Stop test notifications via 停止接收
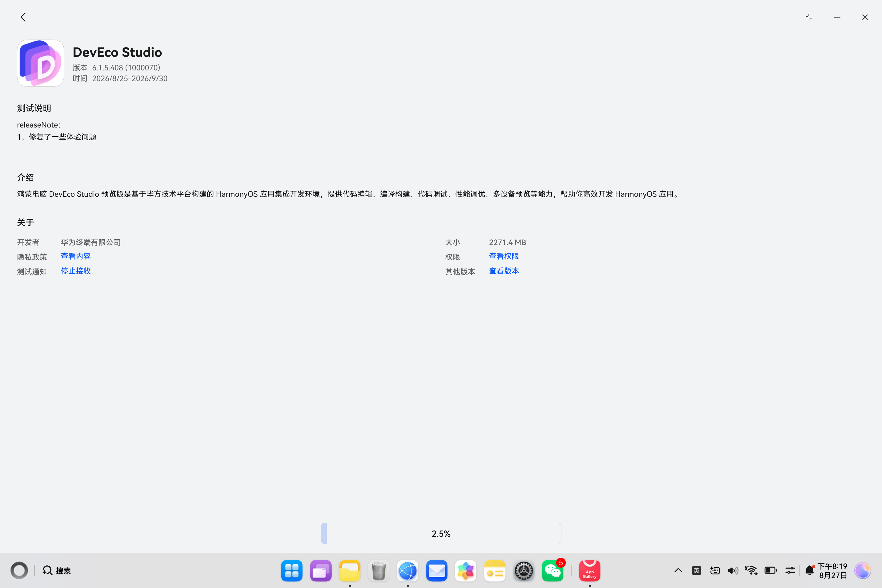The height and width of the screenshot is (588, 882). (x=76, y=271)
